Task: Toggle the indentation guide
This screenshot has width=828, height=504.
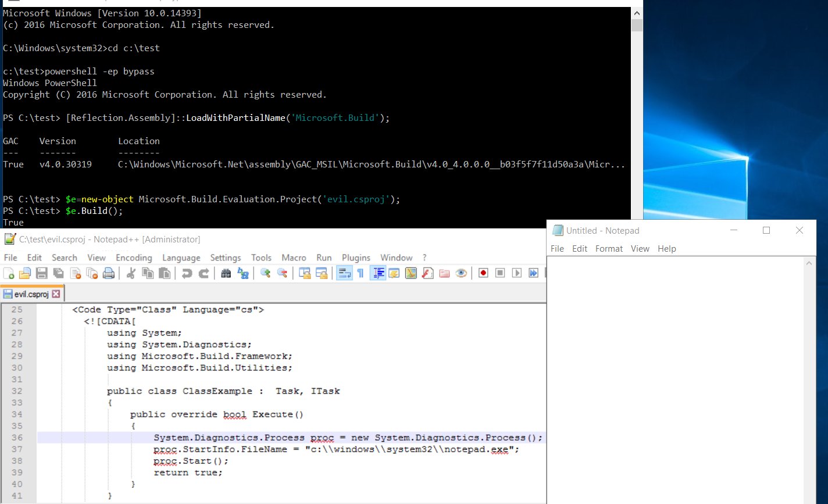Action: (x=379, y=273)
